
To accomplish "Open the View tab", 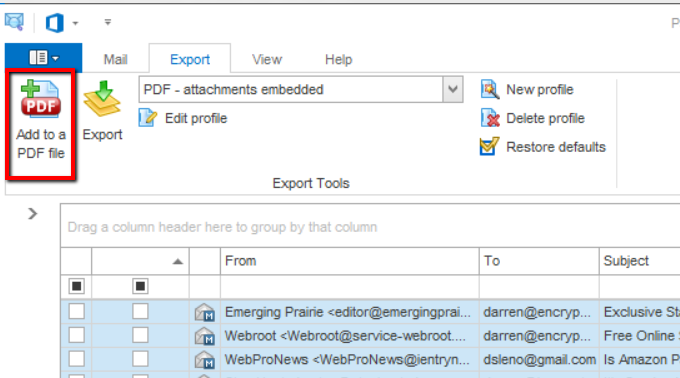I will click(x=267, y=59).
